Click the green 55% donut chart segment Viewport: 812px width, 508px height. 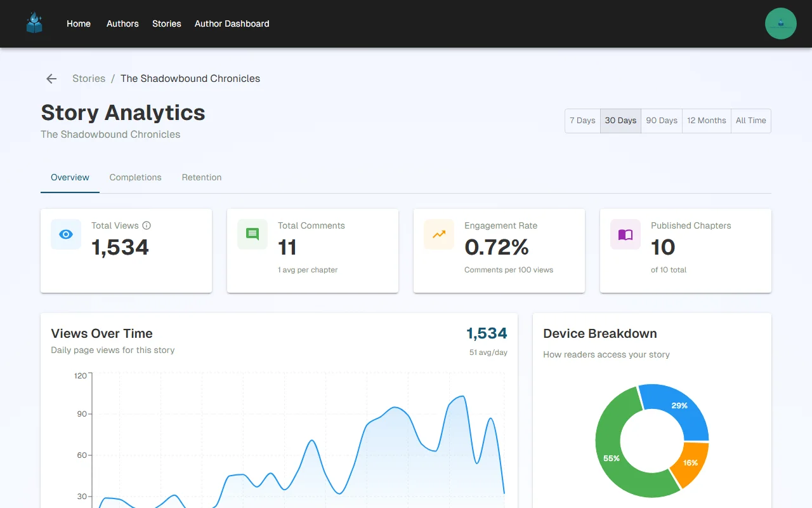click(x=611, y=457)
